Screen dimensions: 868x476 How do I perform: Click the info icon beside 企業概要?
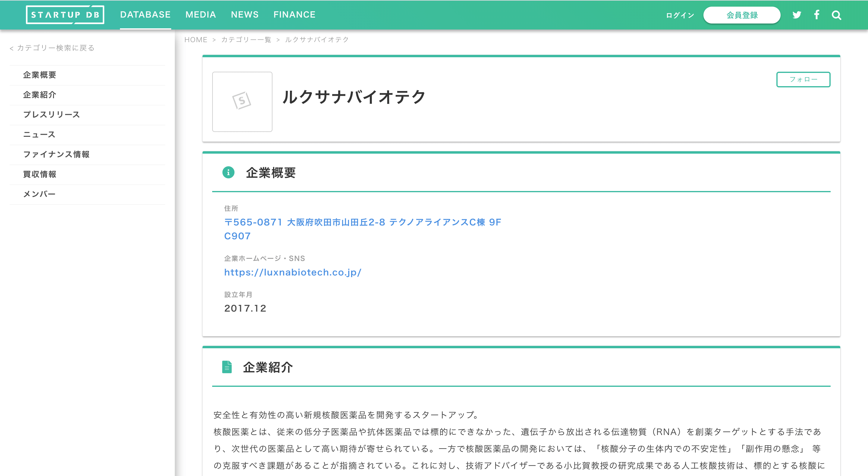228,173
